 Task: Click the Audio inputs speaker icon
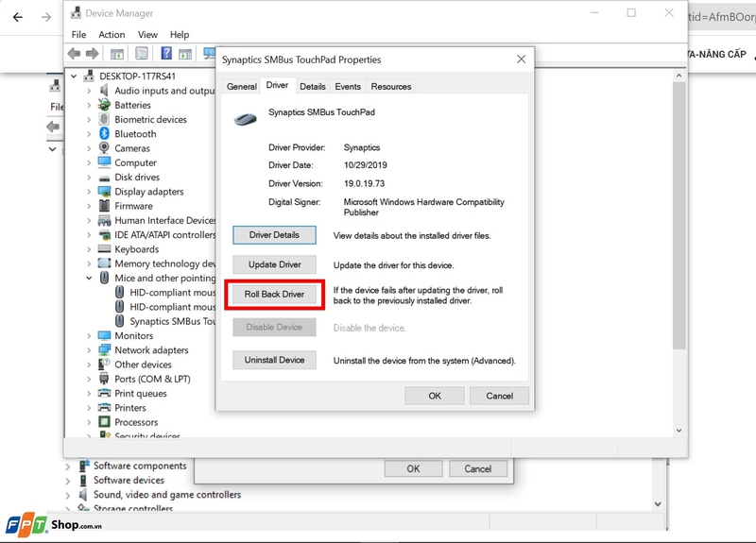(104, 90)
